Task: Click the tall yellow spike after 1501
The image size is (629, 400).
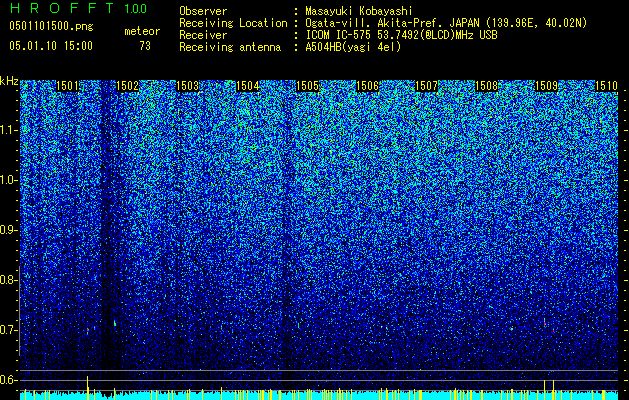Action: pyautogui.click(x=87, y=388)
